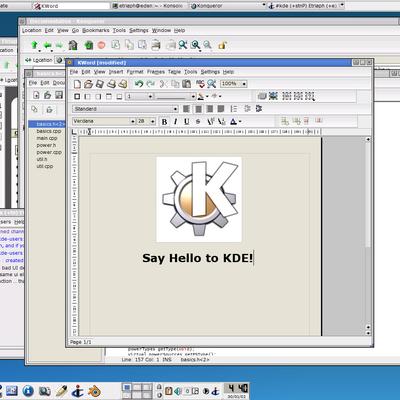Select power.cpp in the file list
Screen dimensions: 400x400
[x=49, y=152]
